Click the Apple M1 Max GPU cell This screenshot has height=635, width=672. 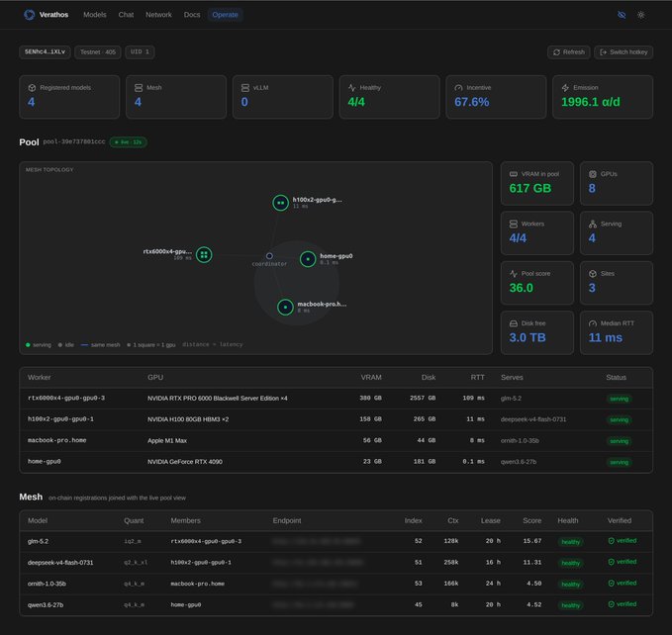[x=167, y=440]
